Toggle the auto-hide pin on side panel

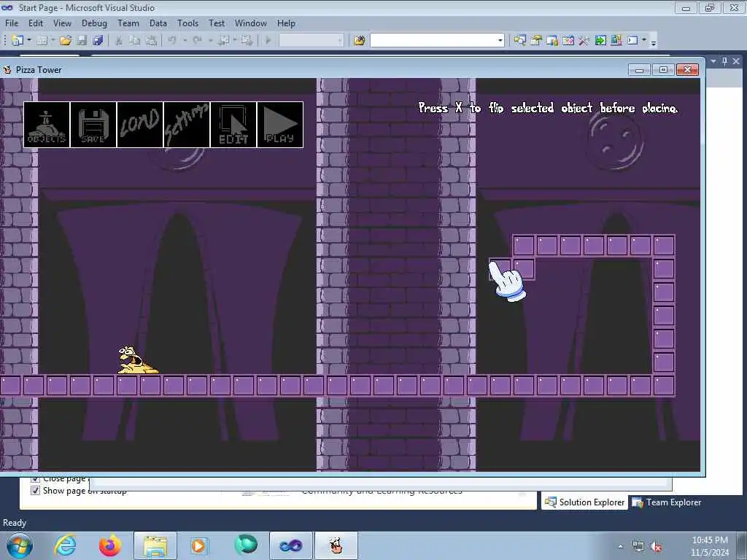click(724, 61)
